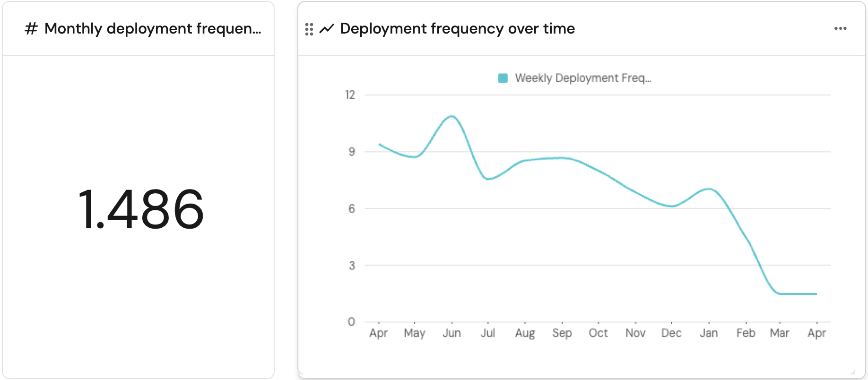
Task: Toggle the Weekly Deployment Freq legend series
Action: coord(582,78)
